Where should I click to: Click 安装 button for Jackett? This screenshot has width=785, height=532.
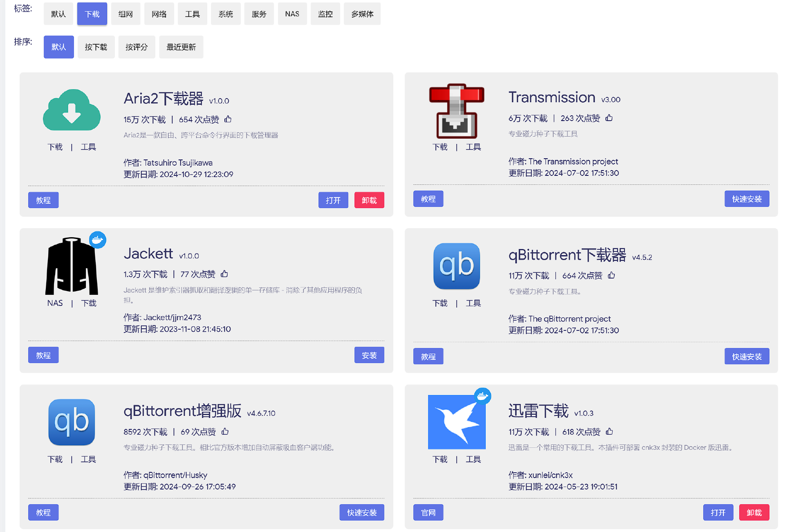369,355
